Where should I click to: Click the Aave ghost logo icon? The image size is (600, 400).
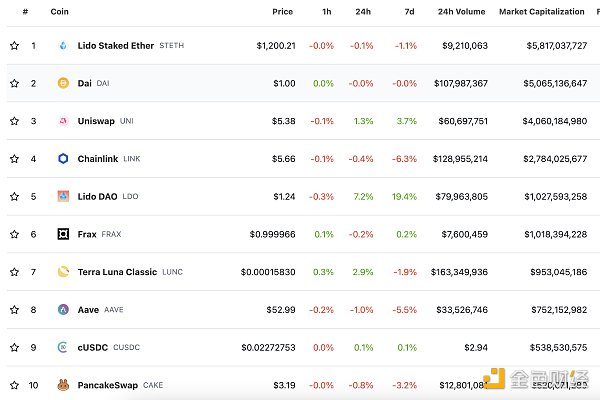[x=63, y=310]
